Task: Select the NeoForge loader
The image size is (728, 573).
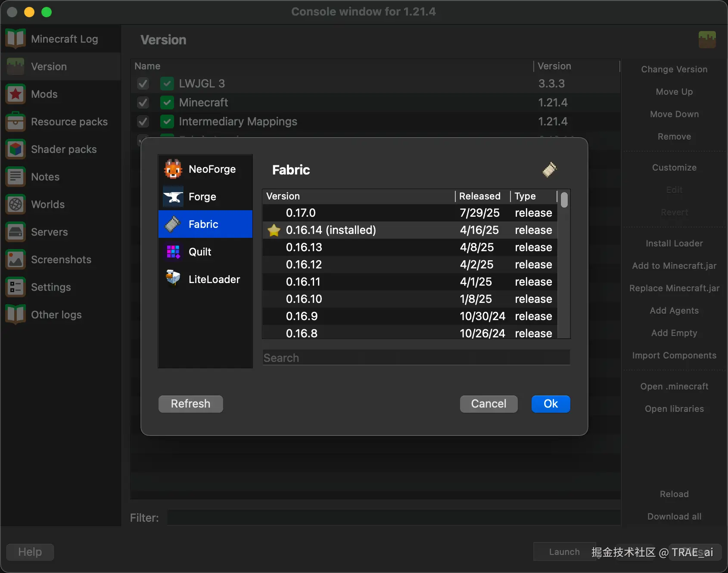Action: [x=205, y=169]
